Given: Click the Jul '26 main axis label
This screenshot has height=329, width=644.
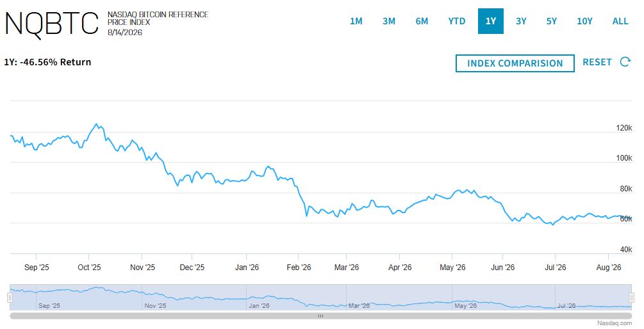Looking at the screenshot, I should point(556,268).
